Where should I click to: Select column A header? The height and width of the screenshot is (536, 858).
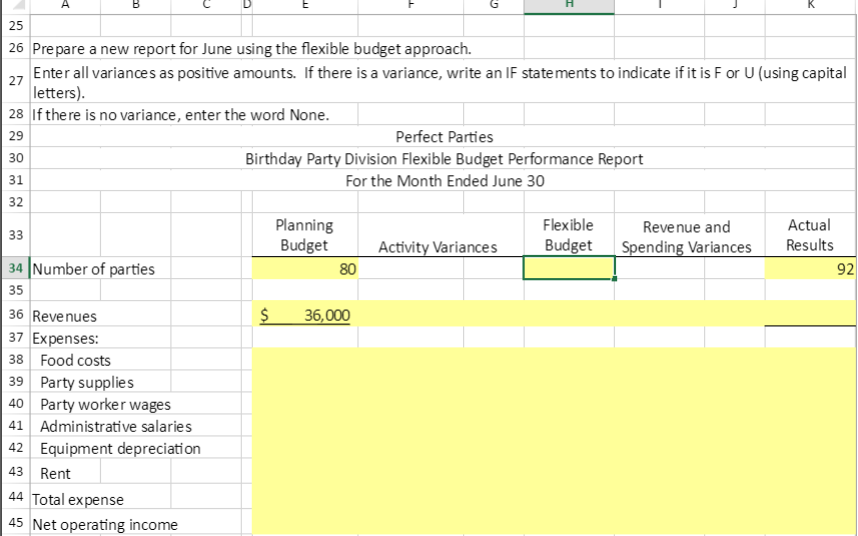[x=65, y=6]
